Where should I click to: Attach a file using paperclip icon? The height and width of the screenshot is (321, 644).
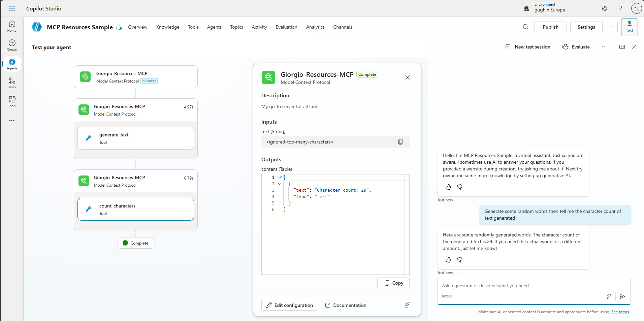(609, 296)
